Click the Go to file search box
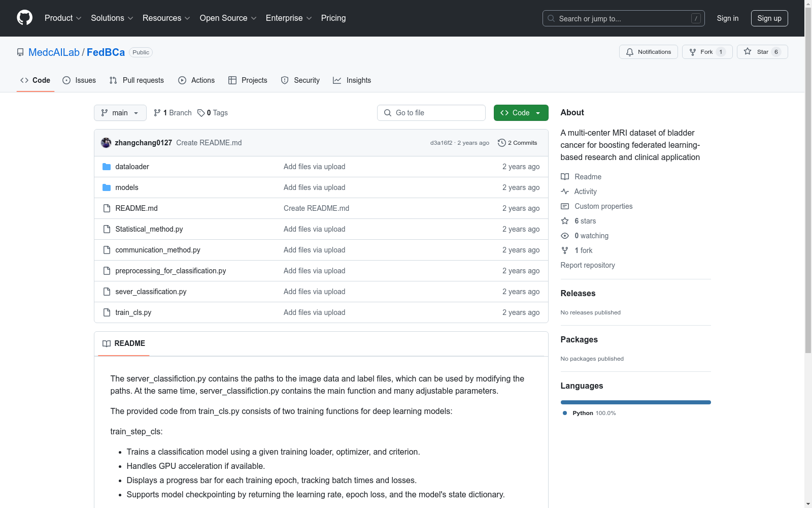The image size is (812, 508). (431, 113)
